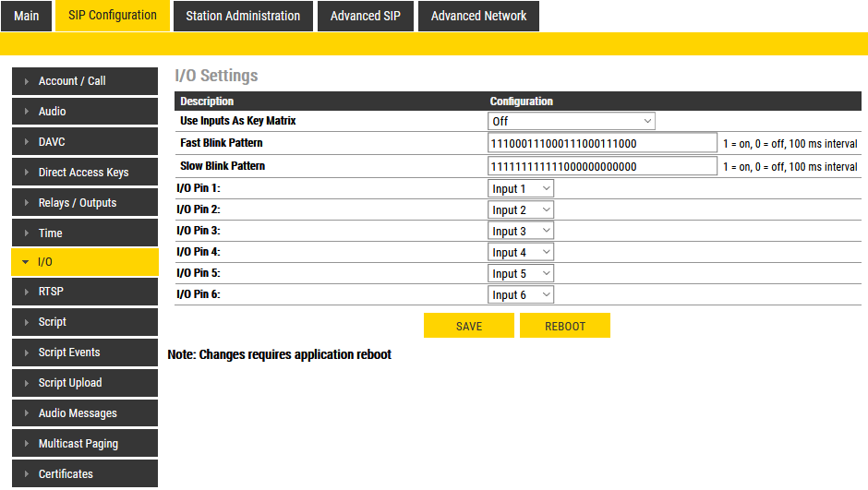This screenshot has width=868, height=490.
Task: Click the SAVE button
Action: (468, 326)
